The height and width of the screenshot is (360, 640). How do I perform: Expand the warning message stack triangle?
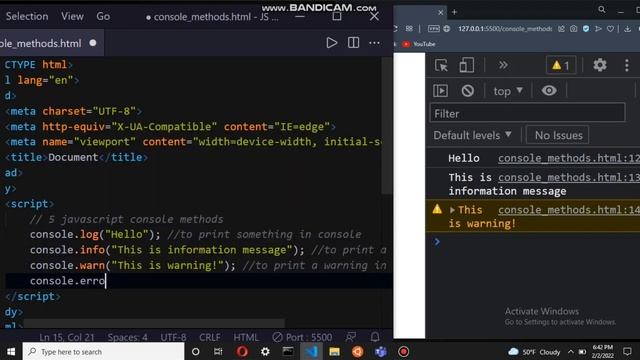tap(452, 210)
